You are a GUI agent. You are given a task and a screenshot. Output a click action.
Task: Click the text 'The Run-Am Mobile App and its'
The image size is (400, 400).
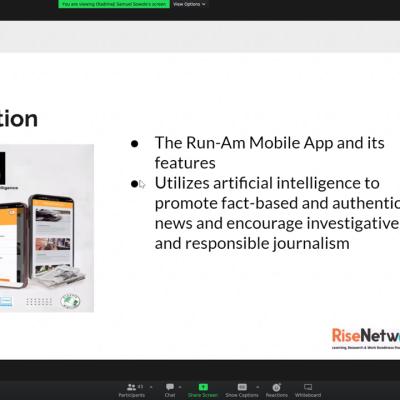point(270,143)
